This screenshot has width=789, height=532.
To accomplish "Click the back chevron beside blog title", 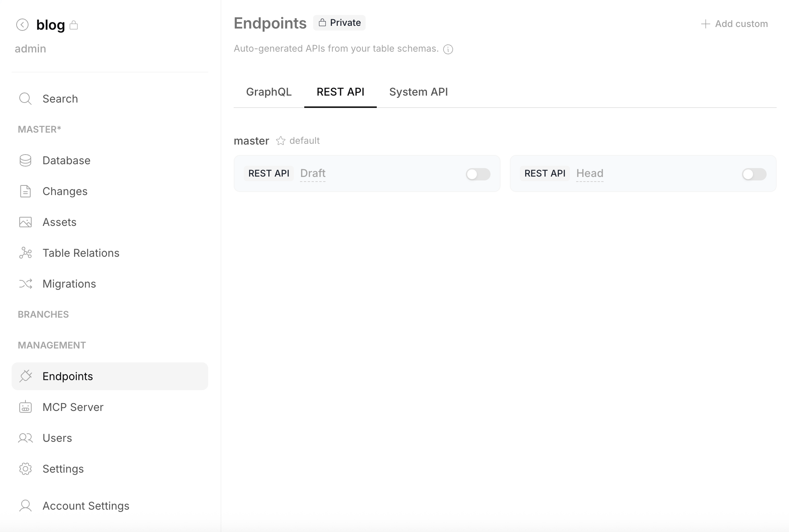I will pyautogui.click(x=23, y=25).
